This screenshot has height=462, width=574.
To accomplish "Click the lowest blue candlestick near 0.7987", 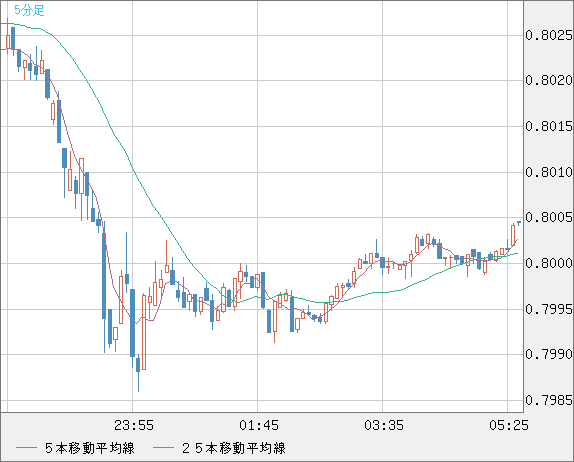I will [138, 373].
